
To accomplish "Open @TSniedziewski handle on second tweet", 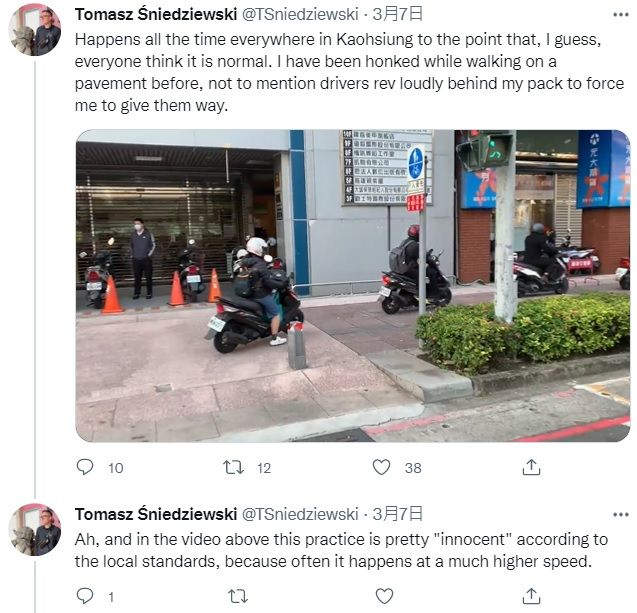I will click(300, 514).
